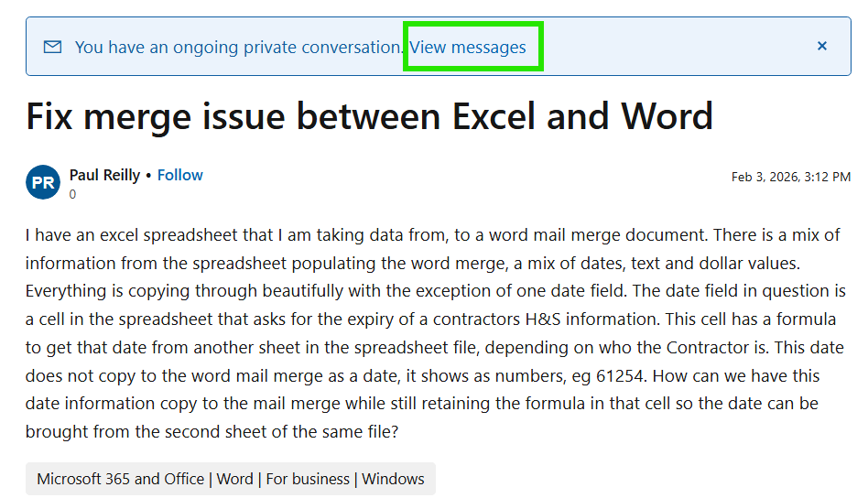The image size is (868, 498).
Task: Dismiss the private conversation banner
Action: pos(822,46)
